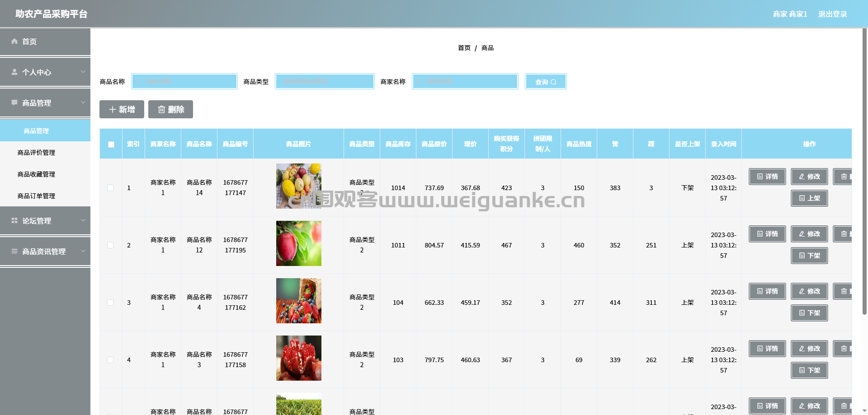Click 修改 for 商品名称4 row
The image size is (868, 415).
tap(809, 291)
